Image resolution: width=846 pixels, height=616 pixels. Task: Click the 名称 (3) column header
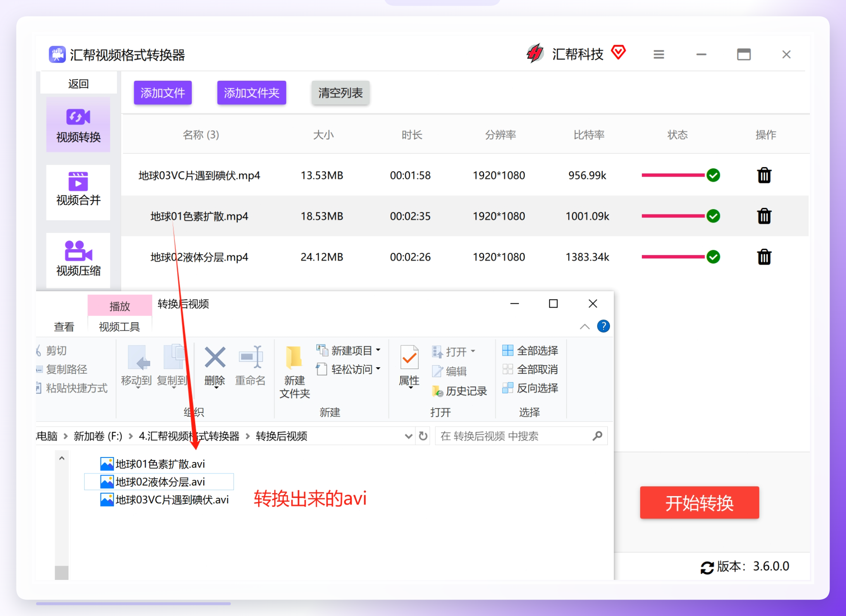[x=201, y=135]
